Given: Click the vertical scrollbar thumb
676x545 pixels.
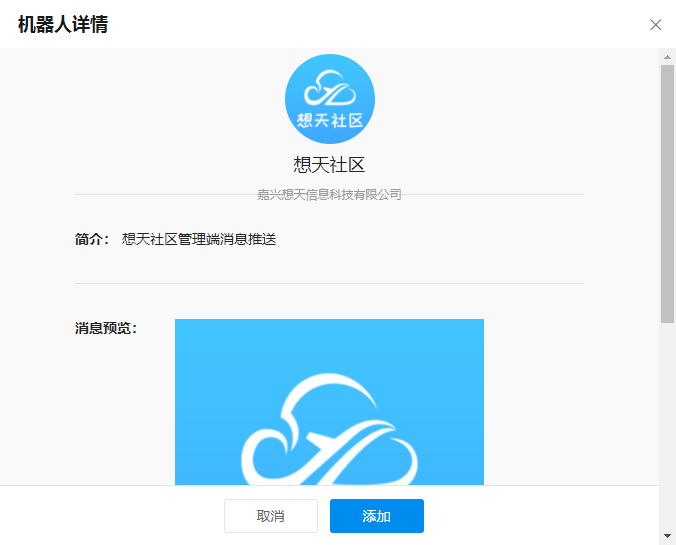Looking at the screenshot, I should click(x=667, y=194).
